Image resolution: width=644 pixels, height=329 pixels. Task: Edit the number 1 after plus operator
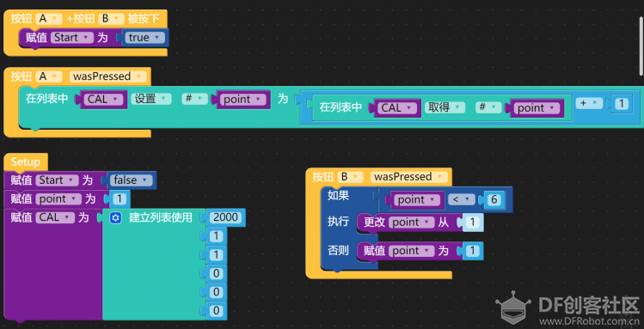622,104
